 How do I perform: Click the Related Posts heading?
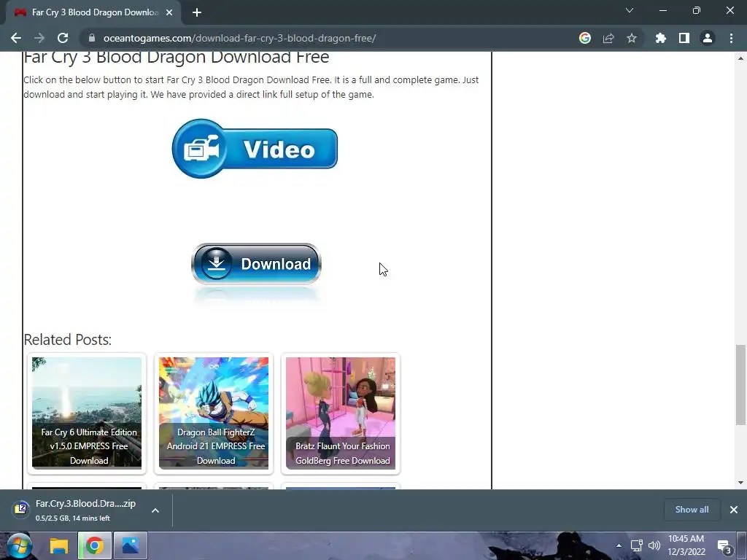[67, 340]
